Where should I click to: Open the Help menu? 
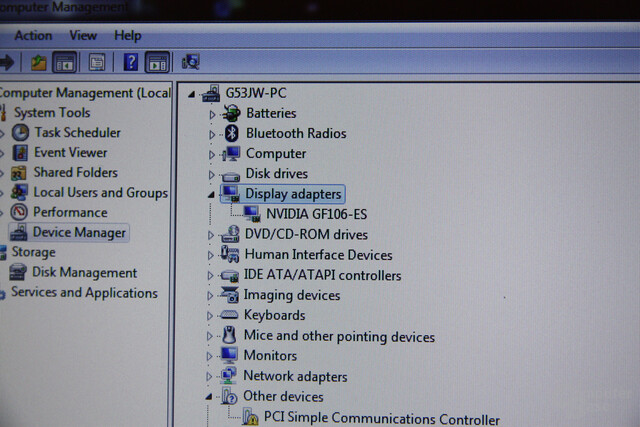pos(128,36)
